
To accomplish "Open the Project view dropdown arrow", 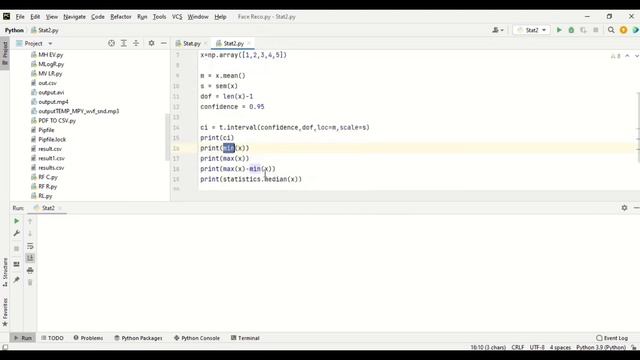I will (50, 43).
